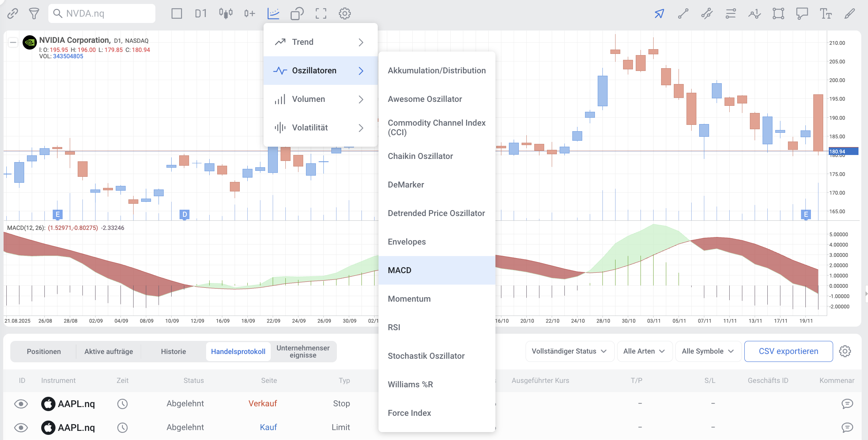The height and width of the screenshot is (440, 868).
Task: Click the fullscreen brackets icon
Action: tap(321, 13)
